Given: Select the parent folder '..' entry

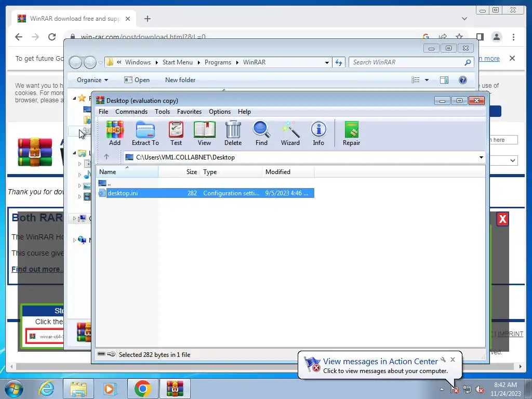Looking at the screenshot, I should coord(104,183).
